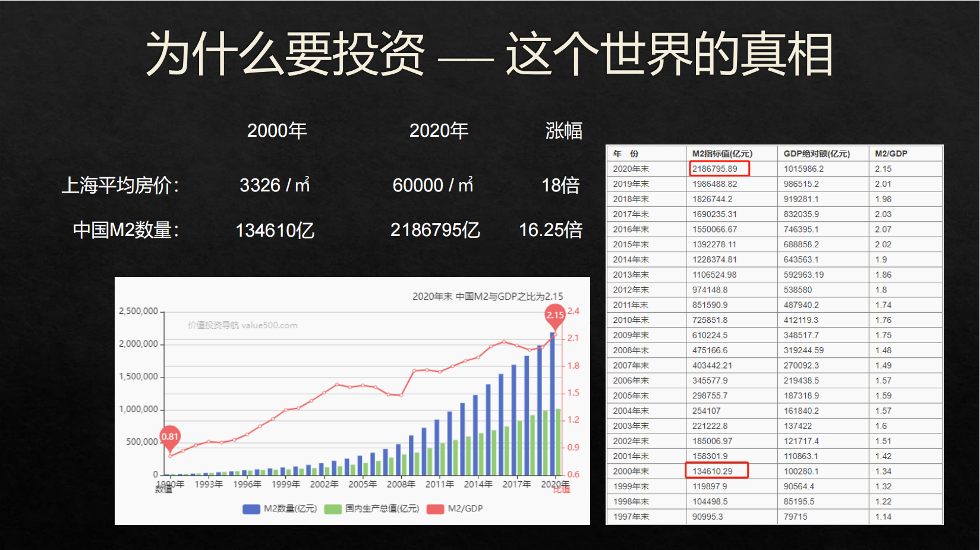The width and height of the screenshot is (980, 550).
Task: Click the 3326 / ㎡ value
Action: pyautogui.click(x=275, y=185)
